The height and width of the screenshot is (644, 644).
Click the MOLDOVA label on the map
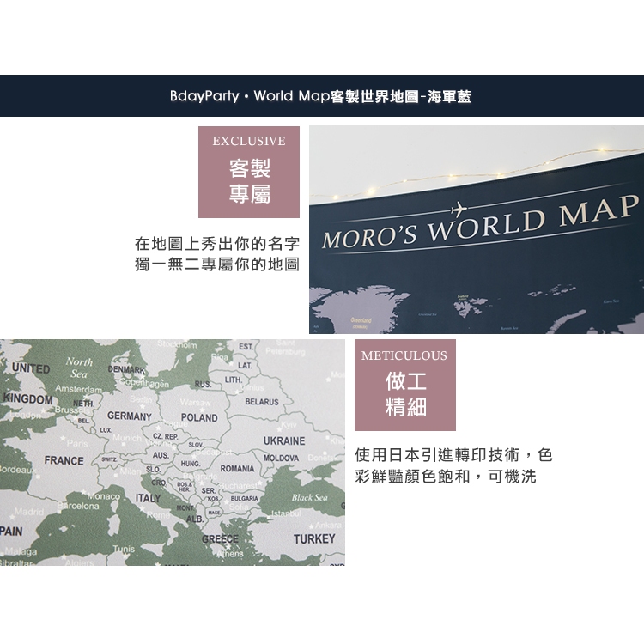(x=281, y=458)
